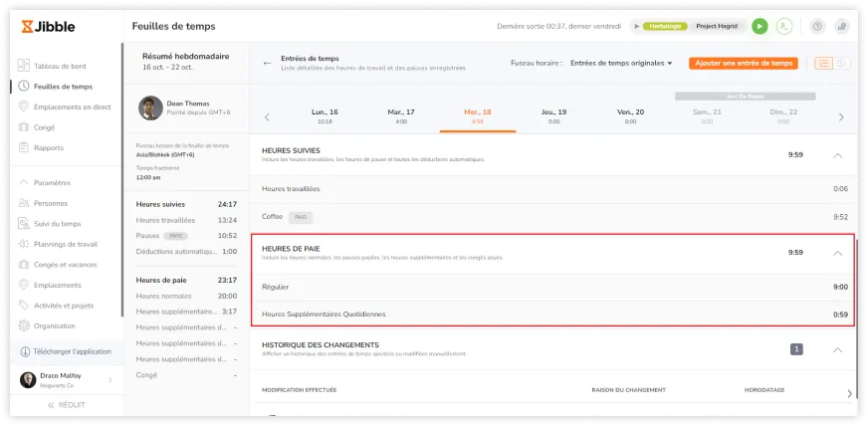The height and width of the screenshot is (426, 868).
Task: Click Télécharger l'application link
Action: tap(72, 352)
